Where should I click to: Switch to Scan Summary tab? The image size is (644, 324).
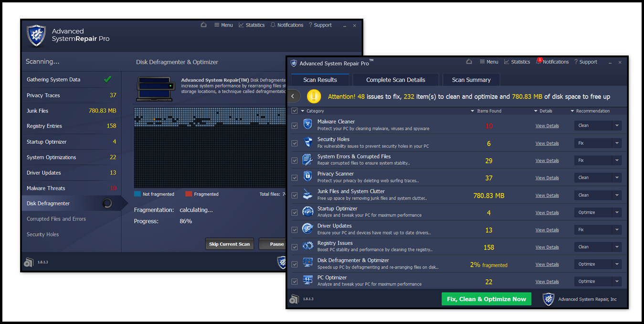[x=471, y=80]
